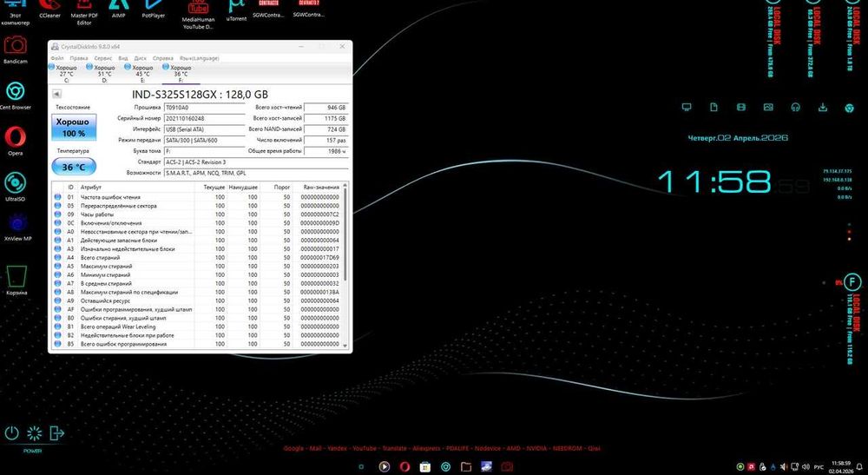The image size is (868, 475).
Task: Select the Перераспределённые сектора row
Action: [198, 206]
